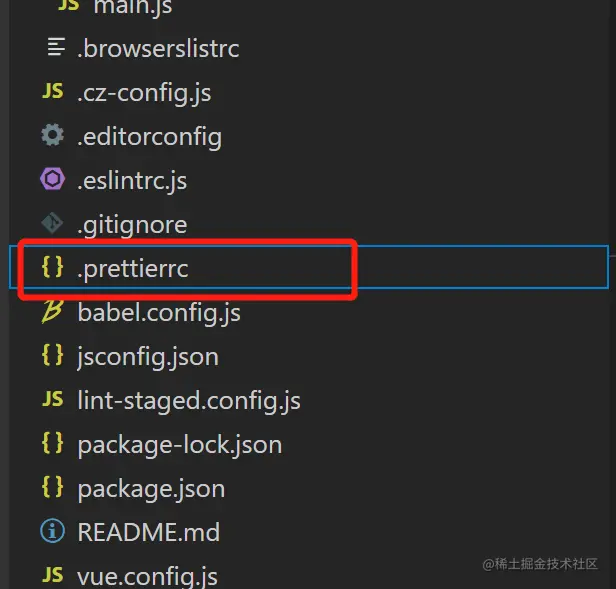Click the curly braces icon for .prettierrc
Viewport: 616px width, 589px height.
(52, 268)
